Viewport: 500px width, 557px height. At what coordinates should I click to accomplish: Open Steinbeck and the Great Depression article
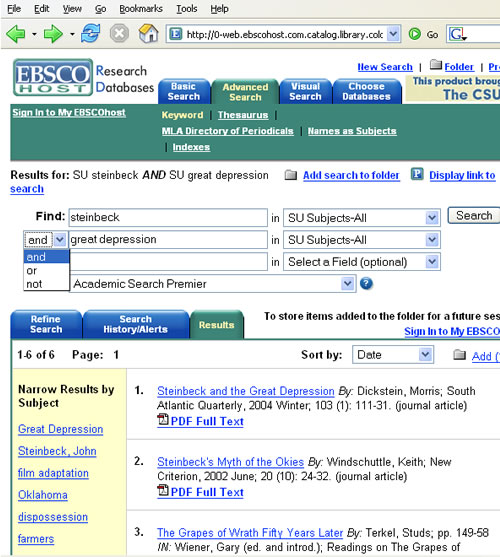(x=246, y=391)
